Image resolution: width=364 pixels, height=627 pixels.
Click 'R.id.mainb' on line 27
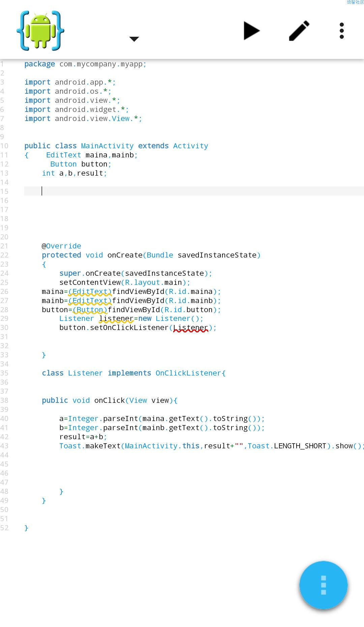click(x=191, y=301)
